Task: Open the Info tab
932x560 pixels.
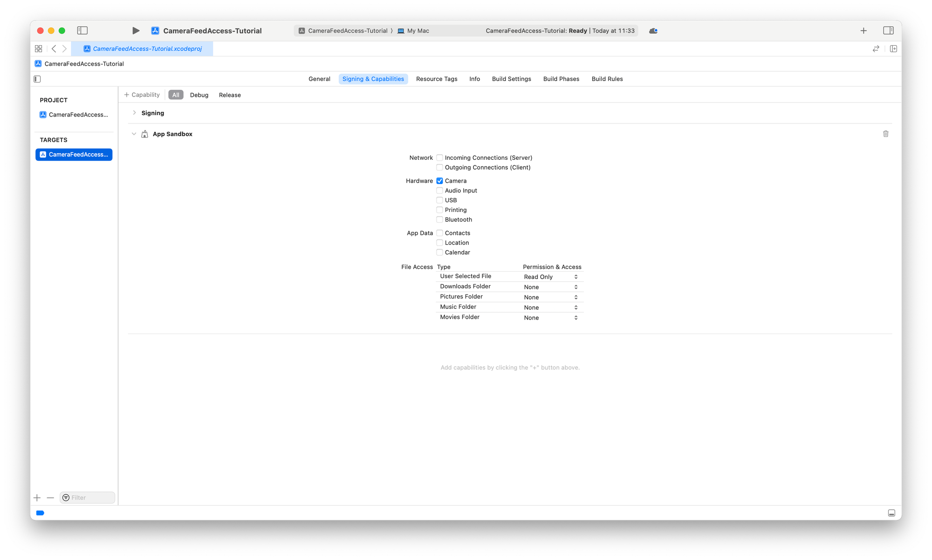Action: tap(474, 79)
